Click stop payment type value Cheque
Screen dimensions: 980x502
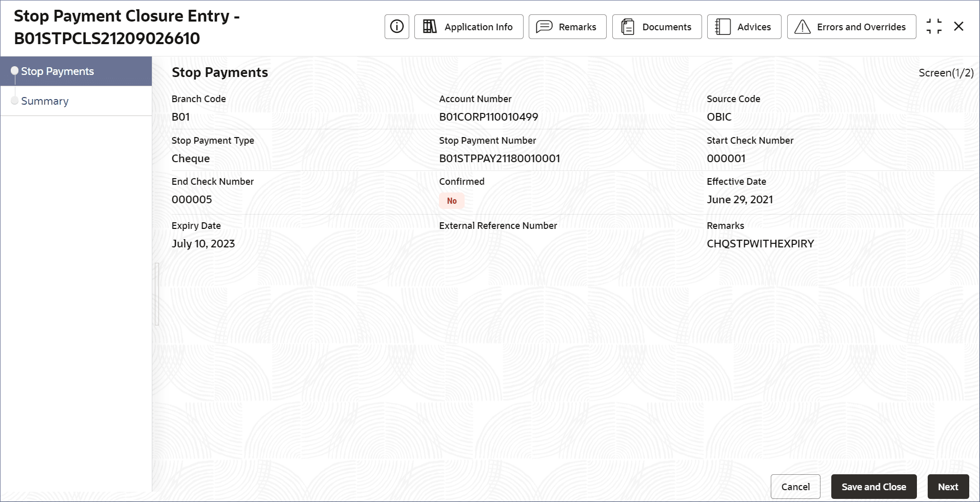click(191, 159)
